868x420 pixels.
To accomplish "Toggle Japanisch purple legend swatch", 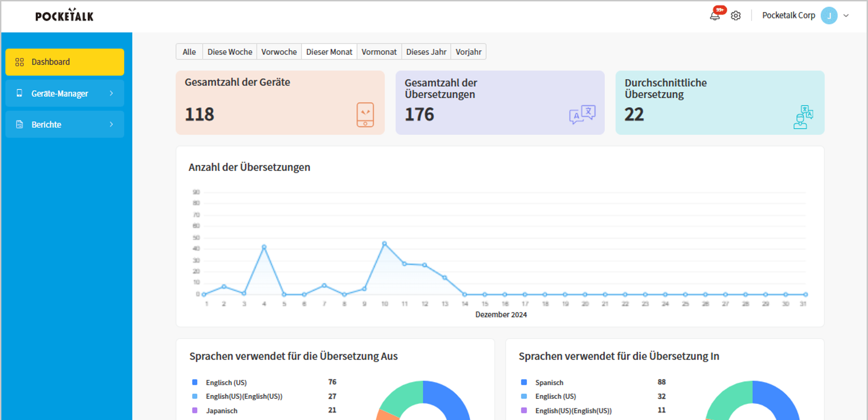I will [195, 410].
